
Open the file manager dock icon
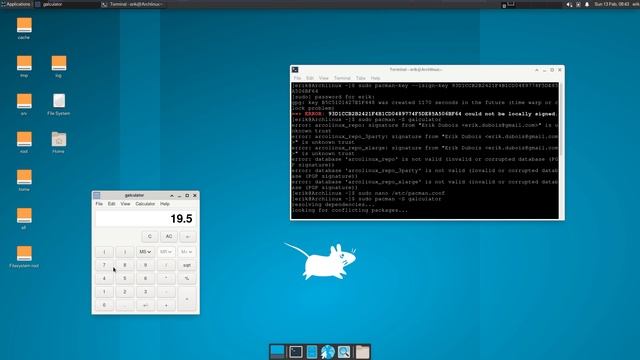[312, 351]
